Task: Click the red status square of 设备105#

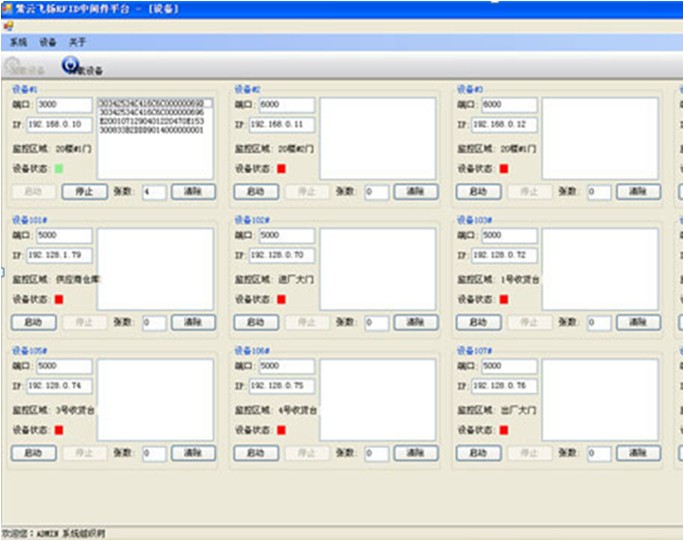Action: pos(58,430)
